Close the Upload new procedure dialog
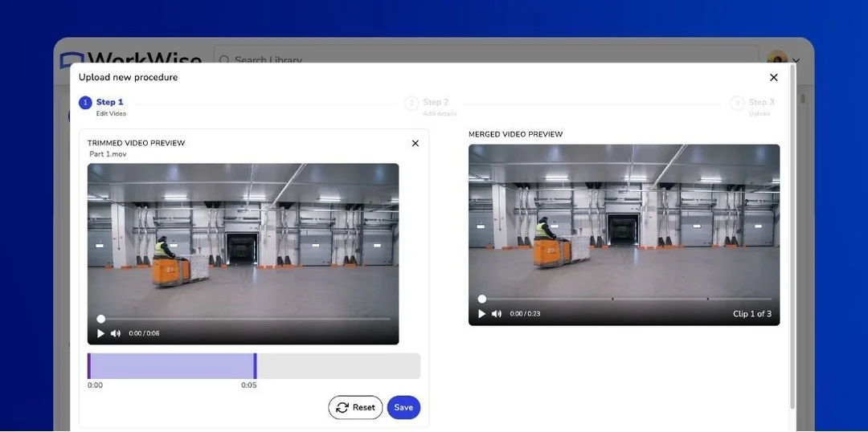Image resolution: width=868 pixels, height=432 pixels. 773,77
